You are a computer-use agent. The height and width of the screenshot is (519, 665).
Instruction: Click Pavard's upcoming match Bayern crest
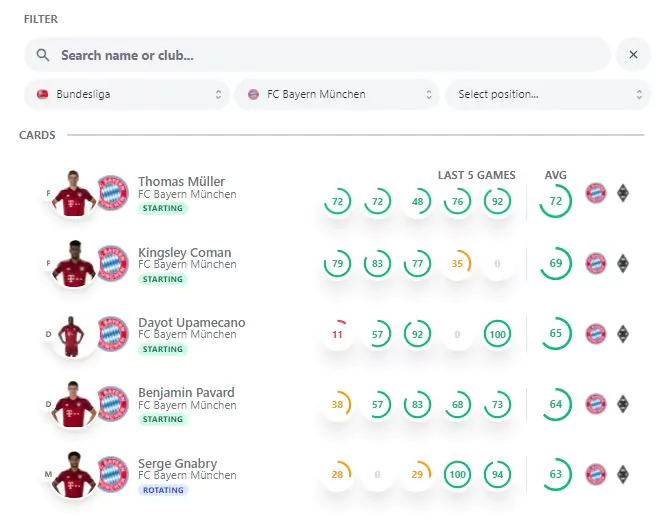pyautogui.click(x=596, y=404)
